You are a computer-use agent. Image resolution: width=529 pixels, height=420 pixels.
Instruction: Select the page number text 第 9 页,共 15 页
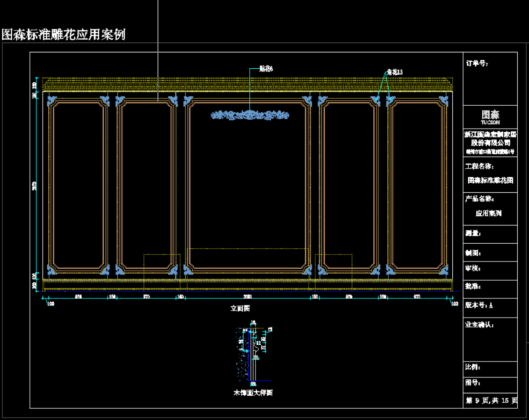pos(491,401)
